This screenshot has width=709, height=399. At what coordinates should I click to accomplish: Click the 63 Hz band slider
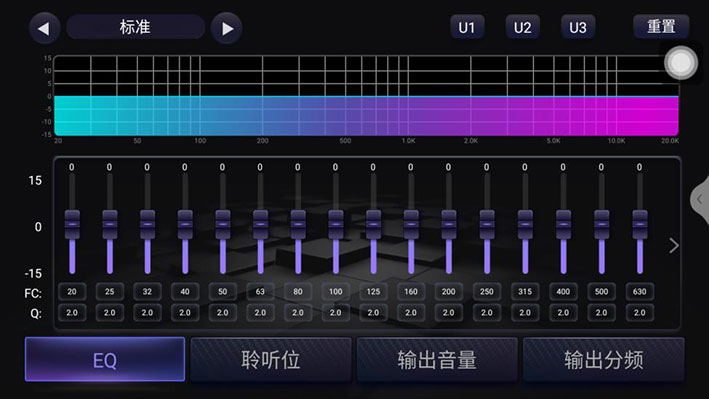point(260,224)
